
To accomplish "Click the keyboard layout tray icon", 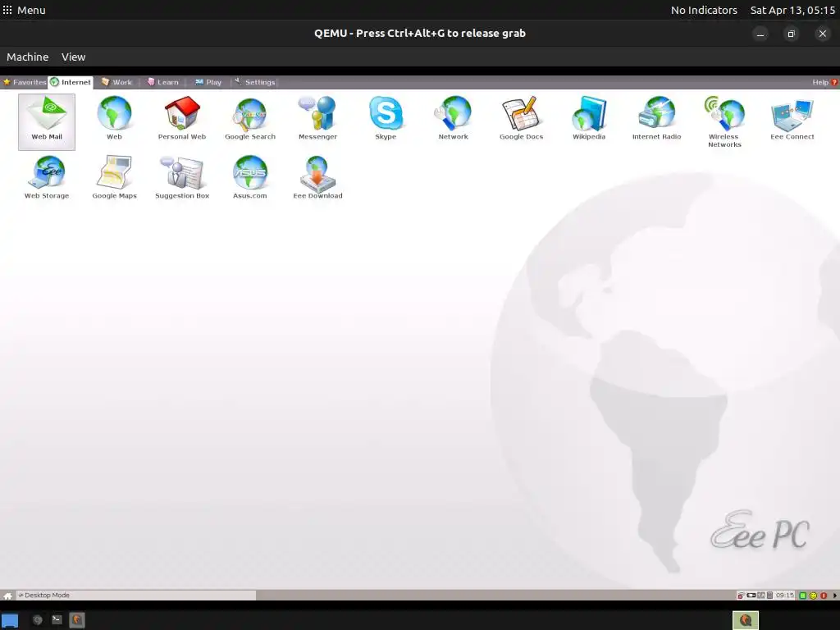I will [x=761, y=596].
